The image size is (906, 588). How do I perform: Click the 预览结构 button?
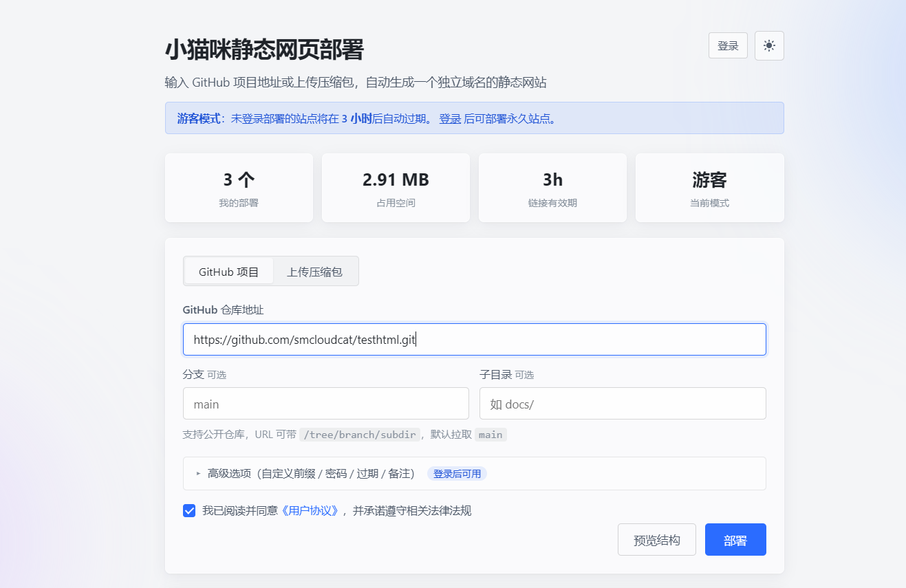coord(657,540)
